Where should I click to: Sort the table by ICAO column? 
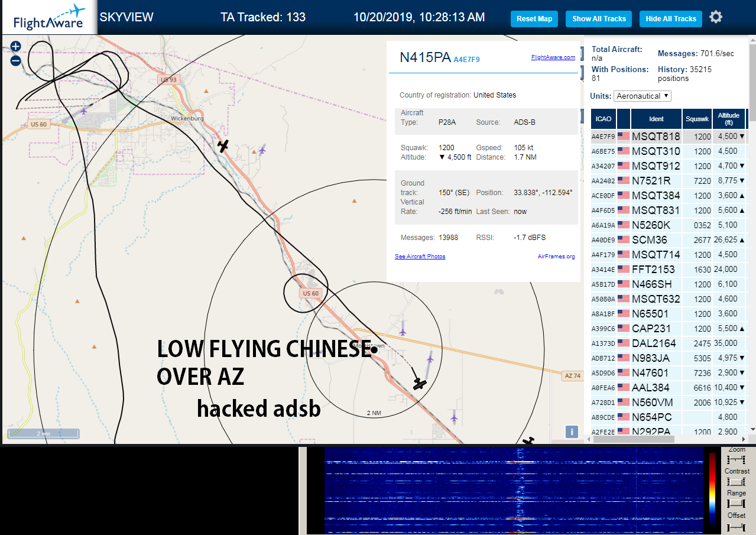pos(603,119)
